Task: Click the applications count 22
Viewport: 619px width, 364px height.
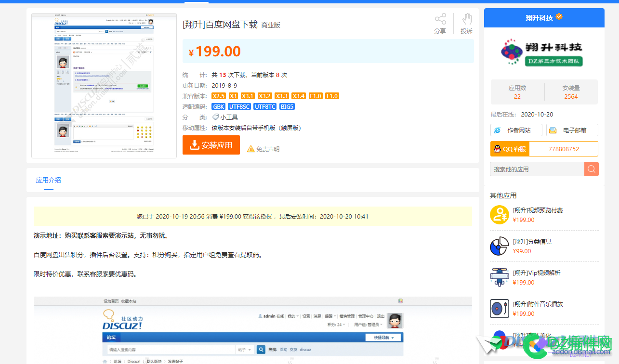Action: tap(517, 96)
